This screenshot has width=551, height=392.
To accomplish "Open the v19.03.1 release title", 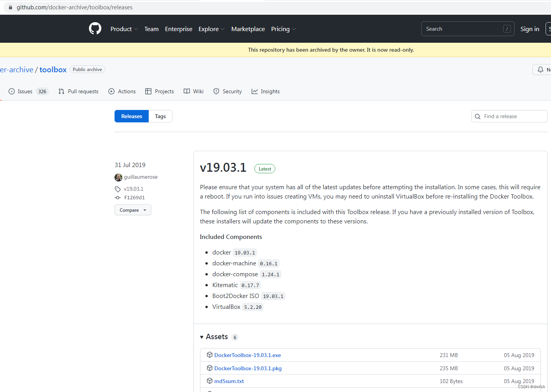I will tap(223, 167).
